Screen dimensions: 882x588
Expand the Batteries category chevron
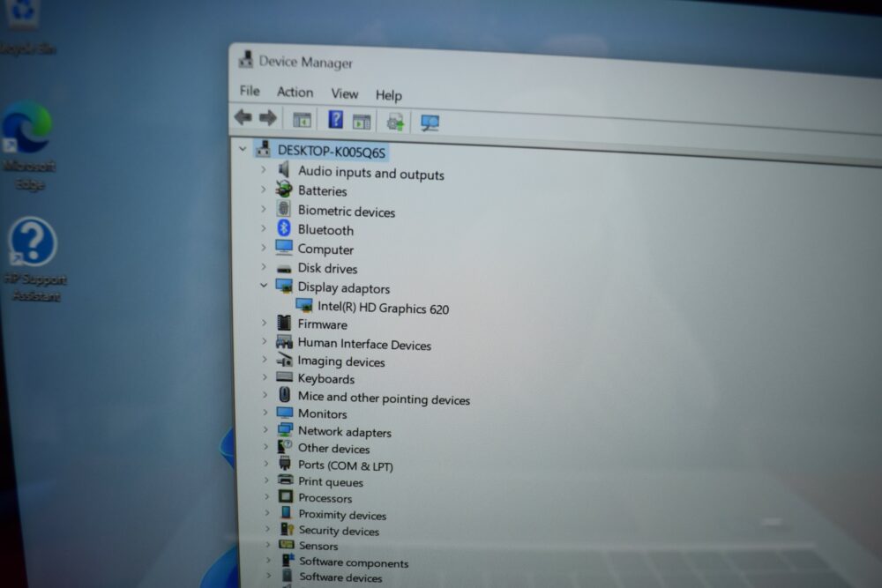pyautogui.click(x=263, y=190)
